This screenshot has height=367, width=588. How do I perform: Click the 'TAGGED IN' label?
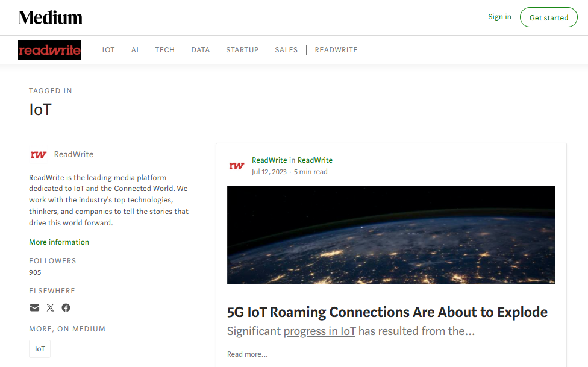51,91
